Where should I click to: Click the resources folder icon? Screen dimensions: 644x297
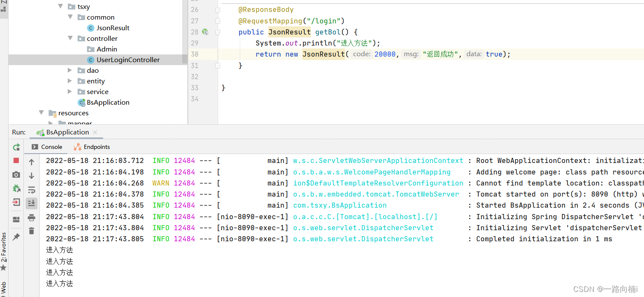tap(52, 113)
